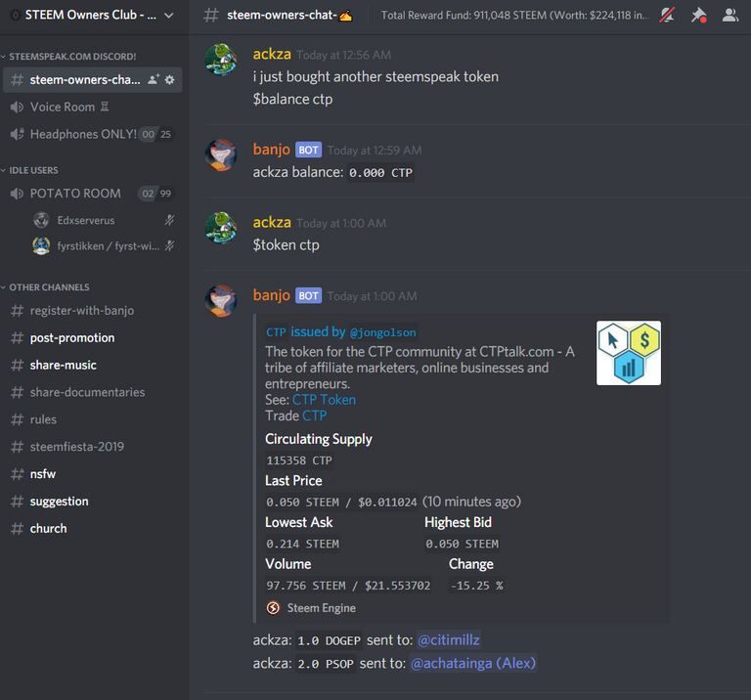Collapse the IDLE USERS category

[x=29, y=170]
